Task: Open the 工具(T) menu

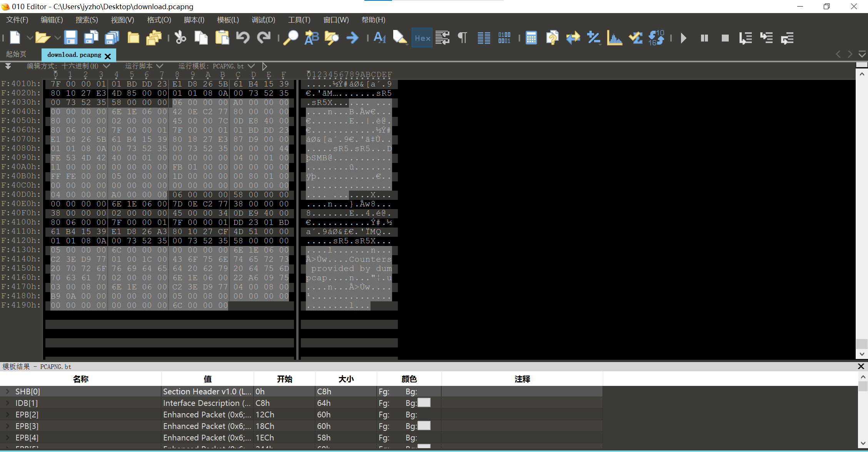Action: pos(299,20)
